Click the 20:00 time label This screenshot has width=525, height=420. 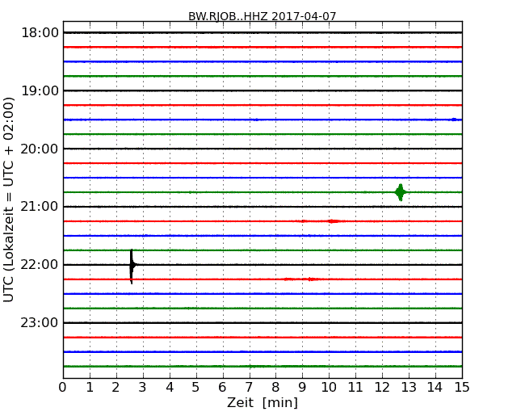pyautogui.click(x=40, y=149)
